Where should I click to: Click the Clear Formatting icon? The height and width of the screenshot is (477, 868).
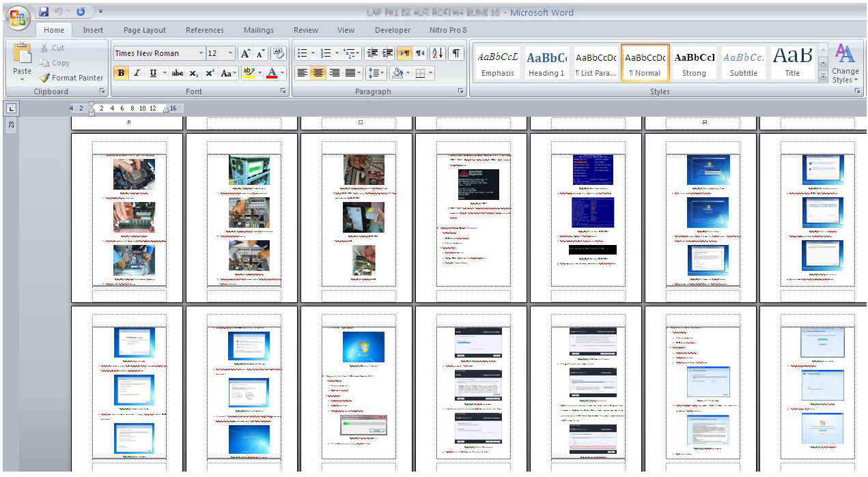click(x=278, y=53)
